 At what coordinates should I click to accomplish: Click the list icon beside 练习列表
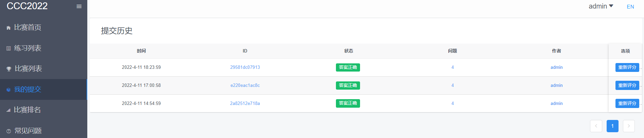click(8, 48)
